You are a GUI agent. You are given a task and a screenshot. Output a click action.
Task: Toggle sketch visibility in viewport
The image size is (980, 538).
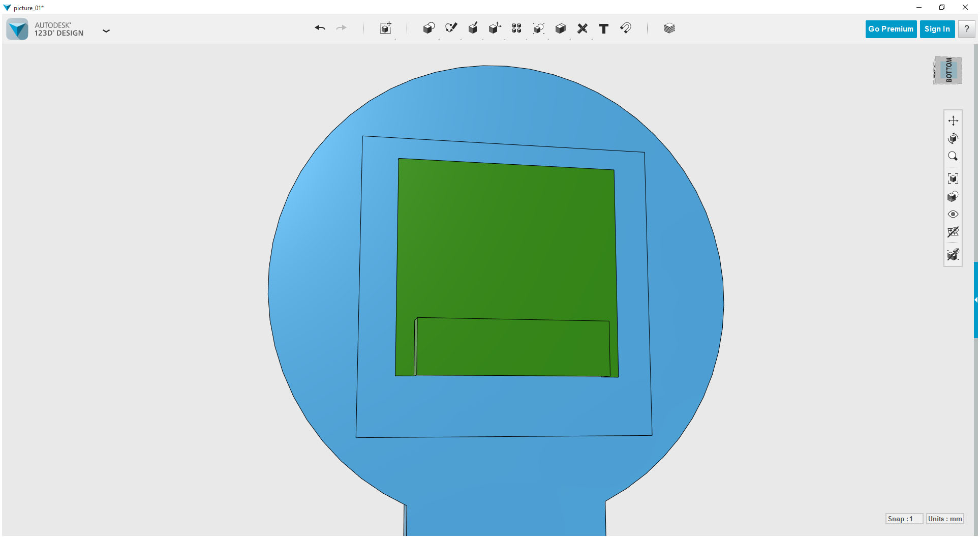953,255
